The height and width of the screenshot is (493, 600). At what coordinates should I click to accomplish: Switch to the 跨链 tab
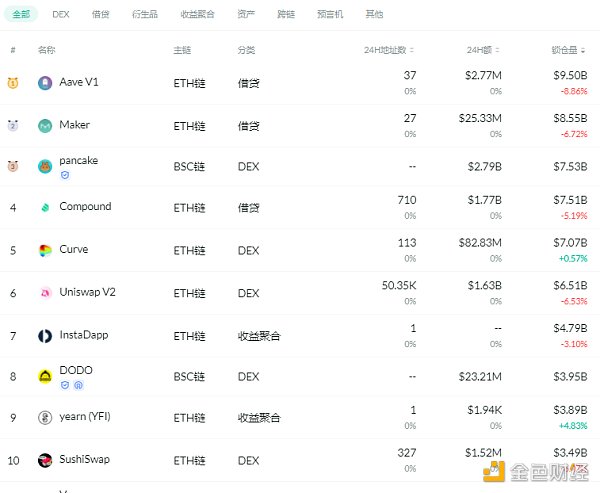(286, 14)
